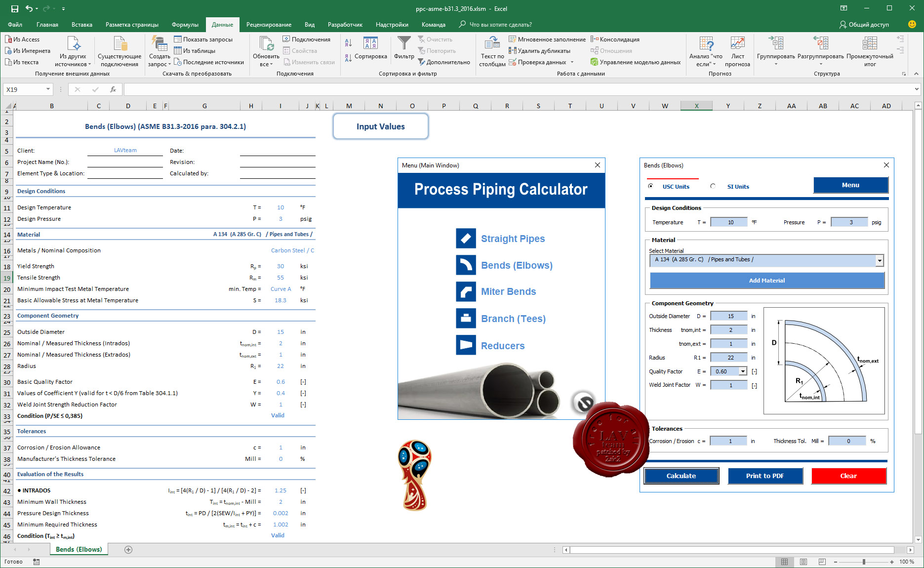
Task: Sort descending Z to A icon
Action: [348, 58]
